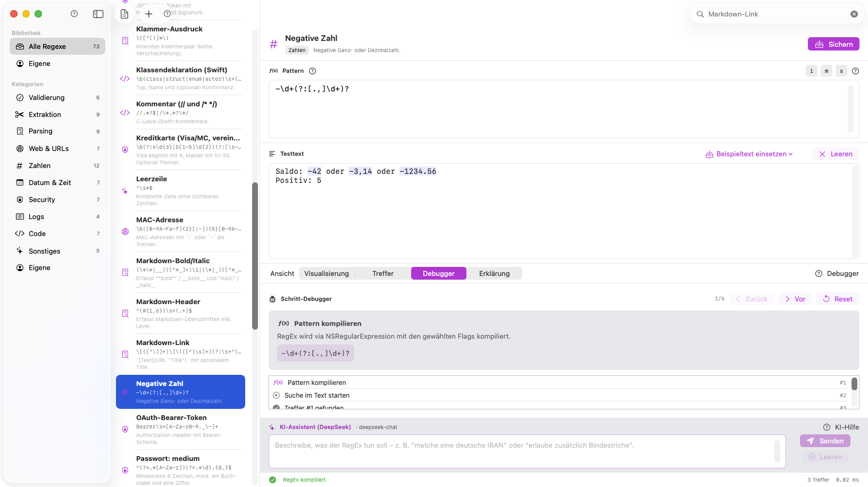Click the regex list scrollbar
The width and height of the screenshot is (868, 487).
255,256
